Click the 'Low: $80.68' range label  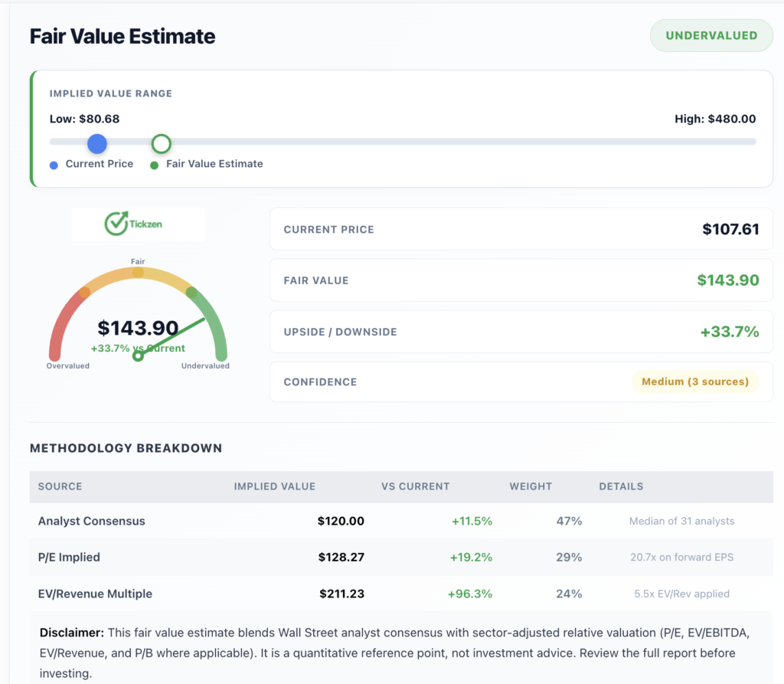84,119
